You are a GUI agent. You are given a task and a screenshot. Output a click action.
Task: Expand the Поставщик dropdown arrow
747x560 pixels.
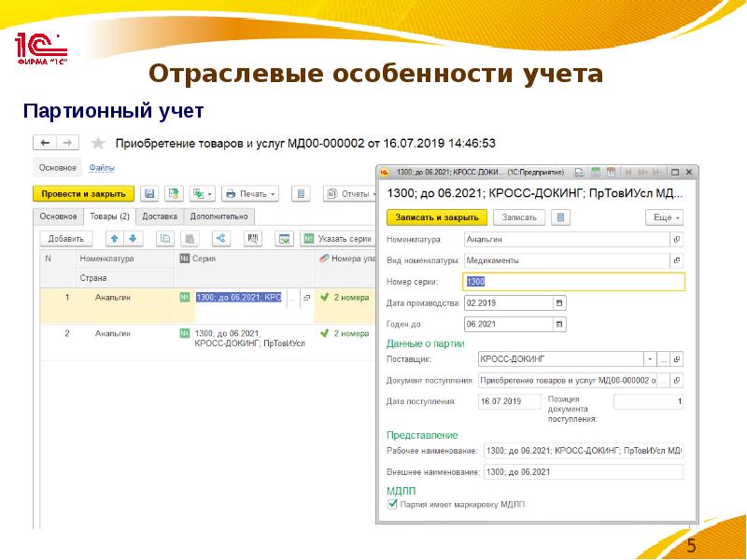pyautogui.click(x=648, y=358)
